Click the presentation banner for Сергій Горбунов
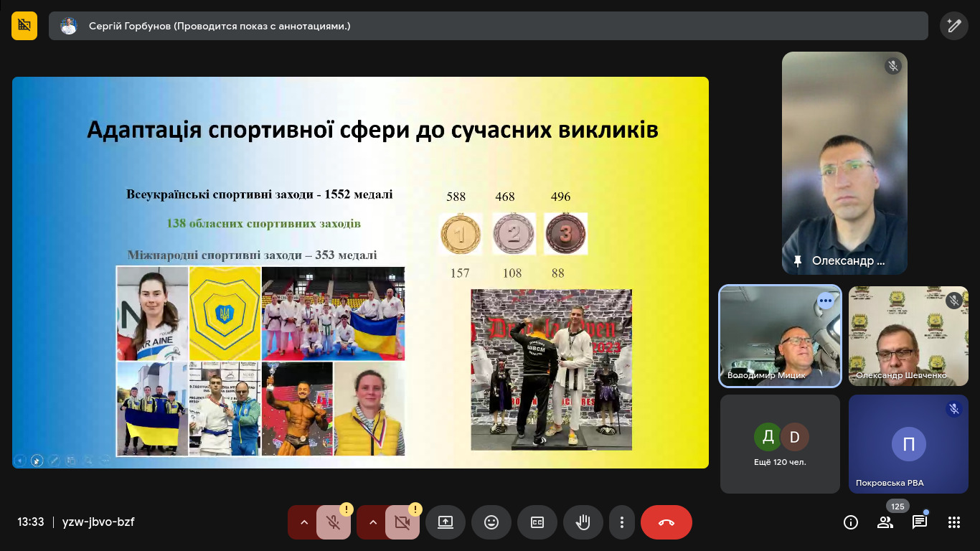This screenshot has height=551, width=980. [488, 26]
